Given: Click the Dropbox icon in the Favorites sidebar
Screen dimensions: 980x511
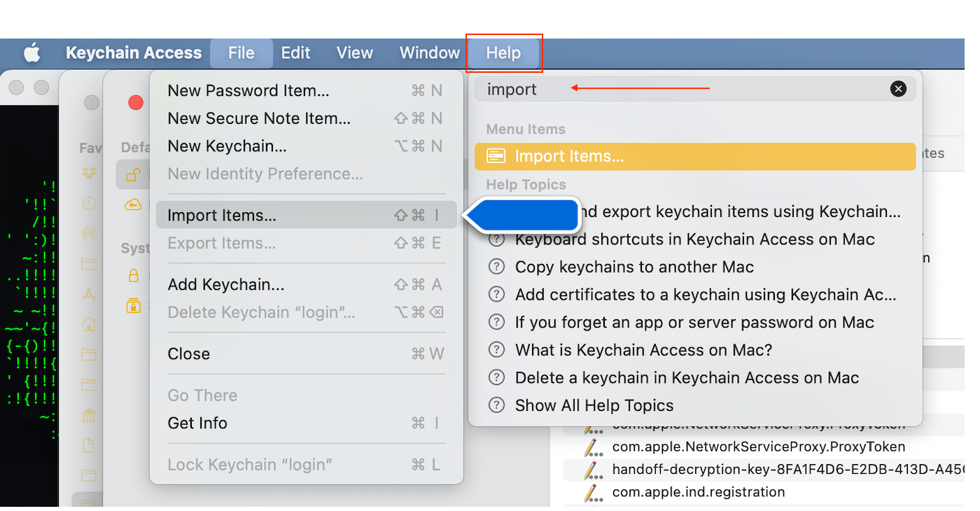Looking at the screenshot, I should [90, 174].
